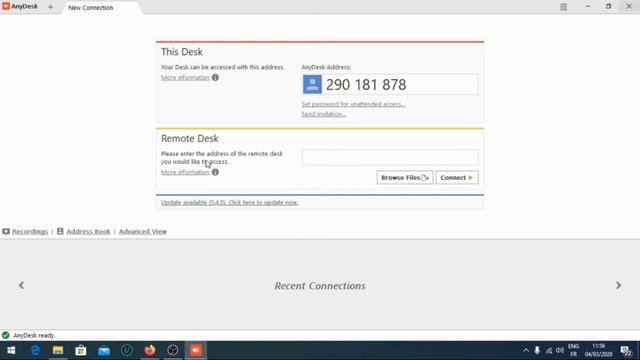This screenshot has height=360, width=640.
Task: Show next recent connections with right arrow
Action: (618, 285)
